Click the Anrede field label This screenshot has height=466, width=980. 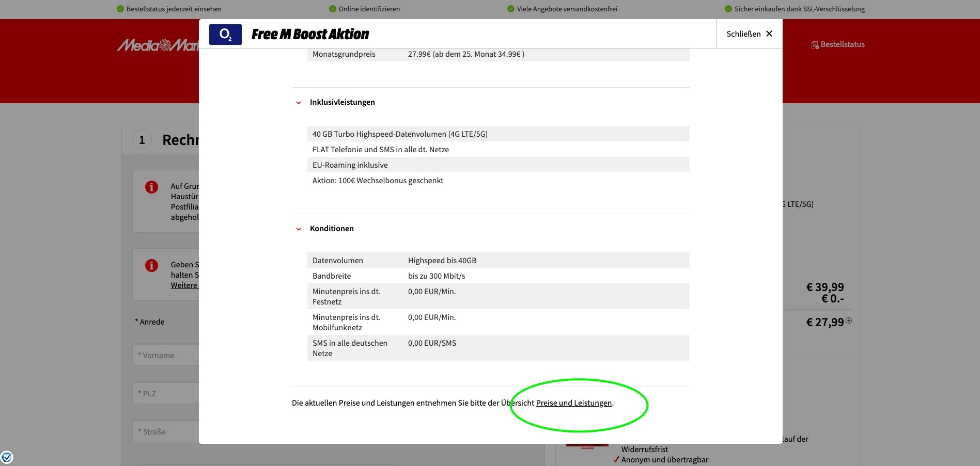click(x=150, y=322)
